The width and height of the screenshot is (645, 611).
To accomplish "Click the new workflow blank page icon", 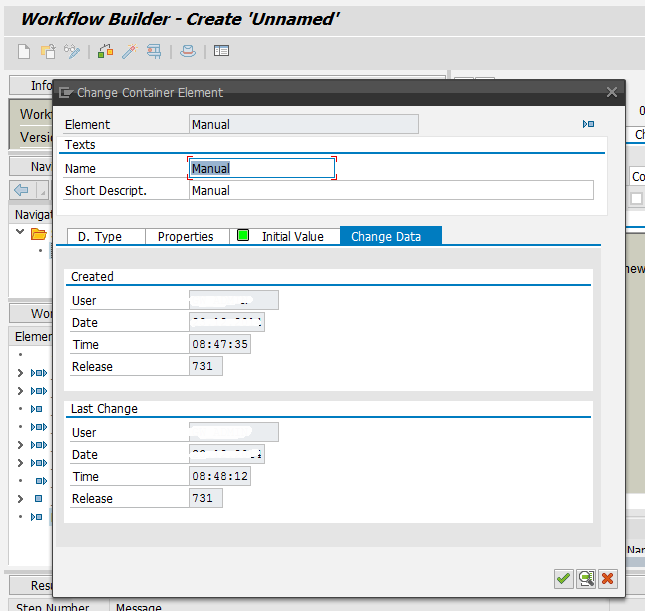I will click(x=25, y=51).
